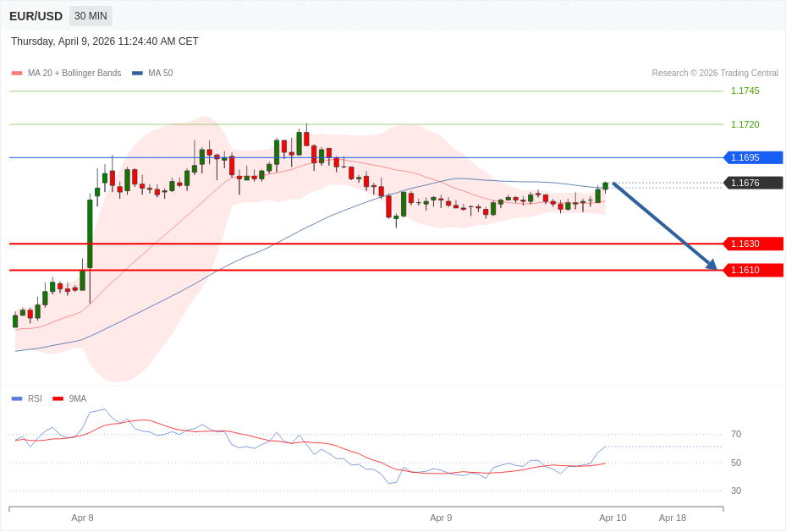Screen dimensions: 786x532
Task: Click the EUR/USD symbol title
Action: tap(36, 16)
